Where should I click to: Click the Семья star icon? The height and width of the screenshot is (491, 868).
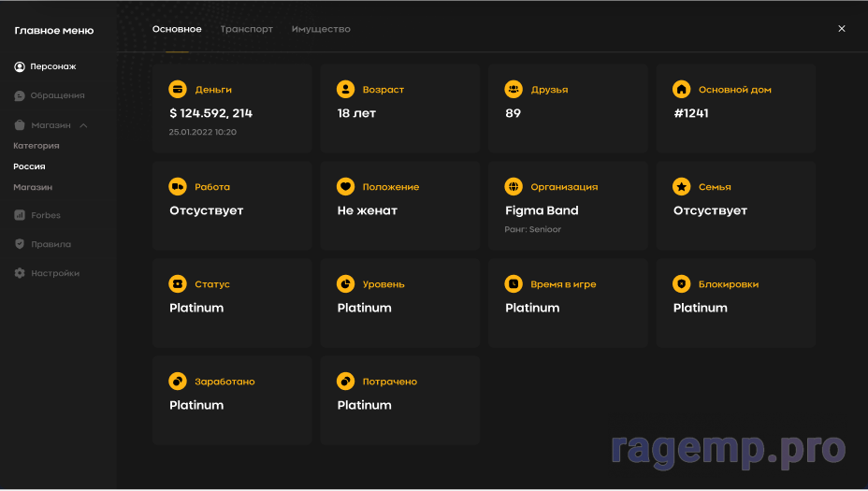682,186
